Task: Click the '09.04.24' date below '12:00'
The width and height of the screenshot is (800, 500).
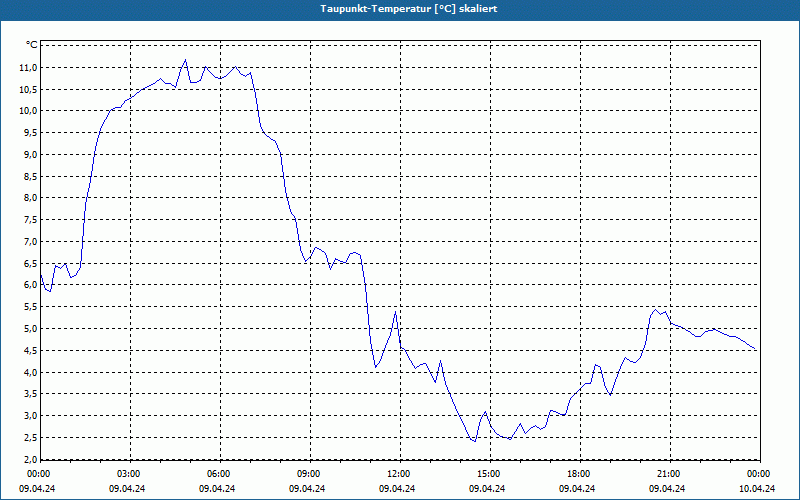Action: (x=397, y=488)
